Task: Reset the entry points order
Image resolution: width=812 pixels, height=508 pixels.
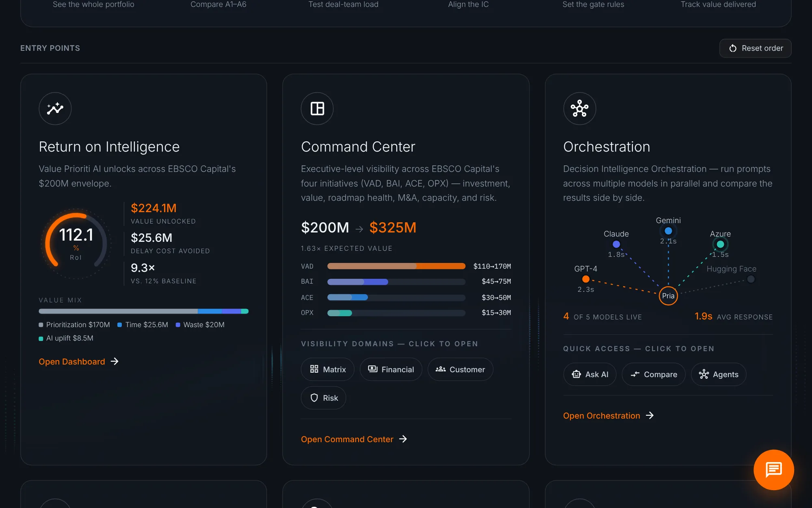Action: pos(755,48)
